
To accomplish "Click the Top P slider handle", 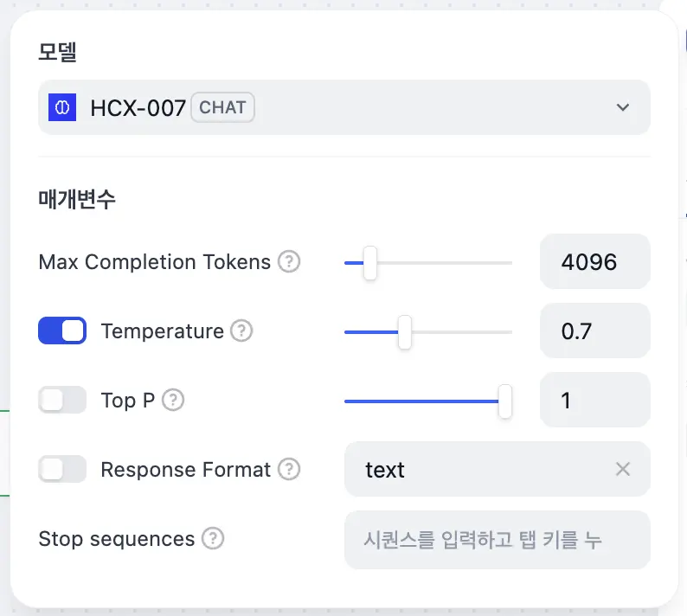I will 505,401.
